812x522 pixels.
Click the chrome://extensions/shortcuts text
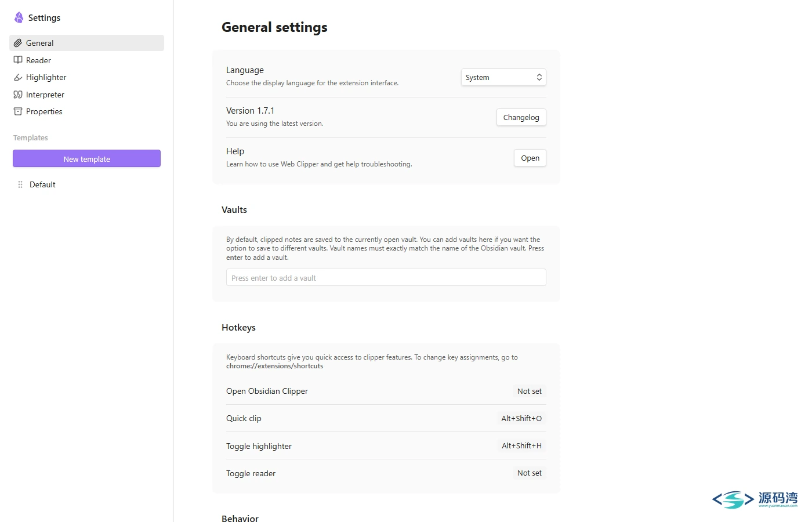pyautogui.click(x=274, y=366)
